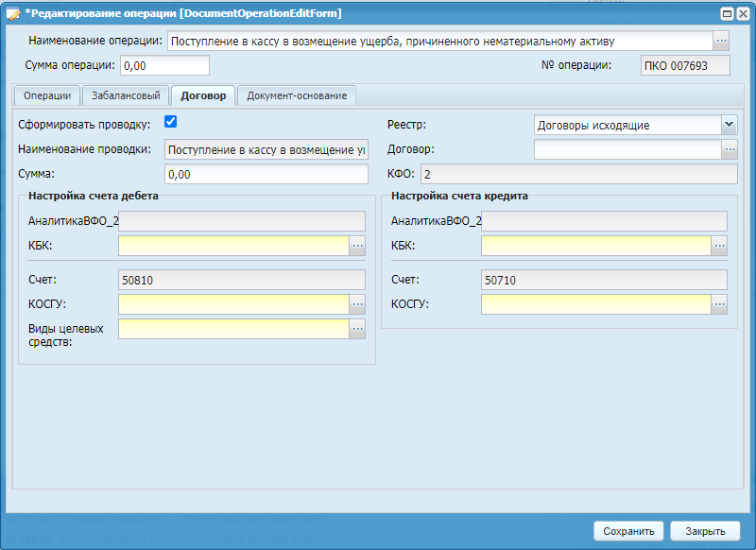Maximize the operation edit window

(x=727, y=13)
